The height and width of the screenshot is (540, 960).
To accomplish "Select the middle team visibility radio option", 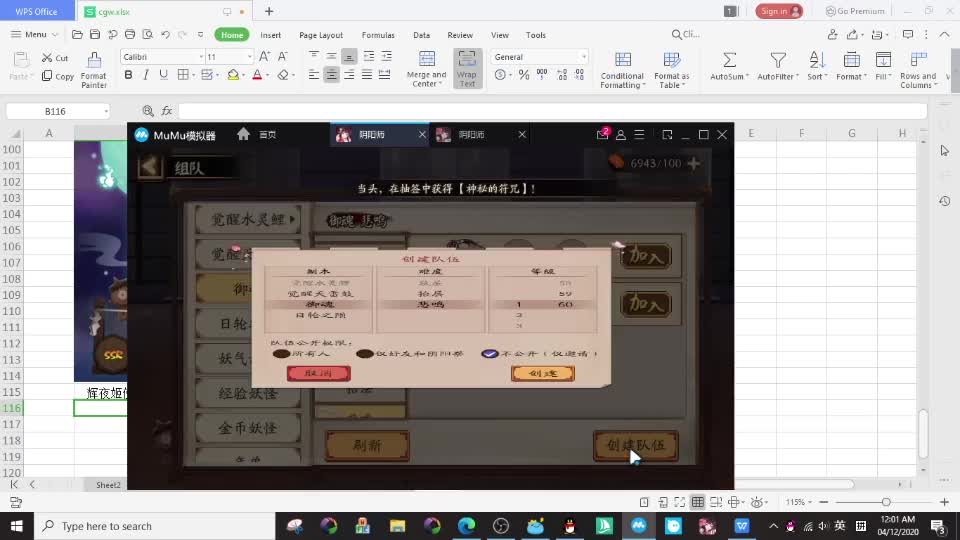I will click(x=365, y=354).
